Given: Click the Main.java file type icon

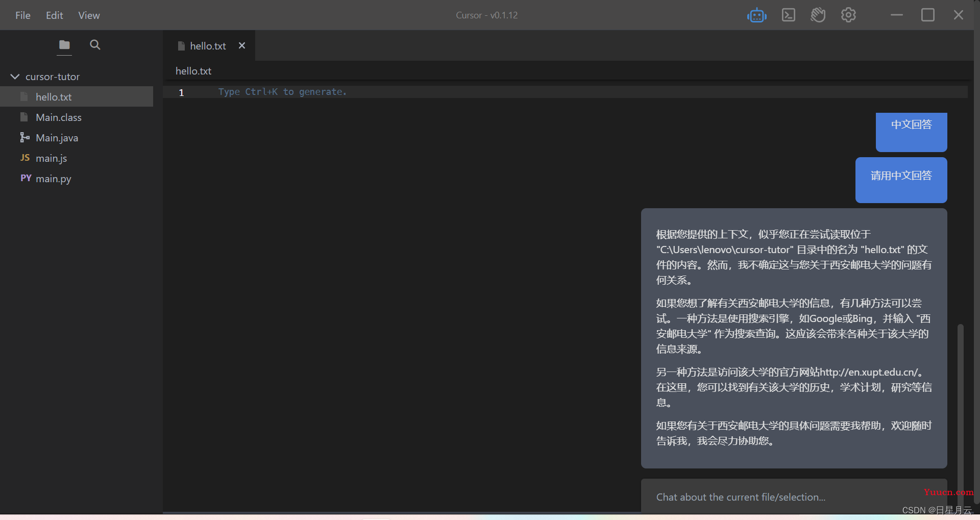Looking at the screenshot, I should (24, 137).
